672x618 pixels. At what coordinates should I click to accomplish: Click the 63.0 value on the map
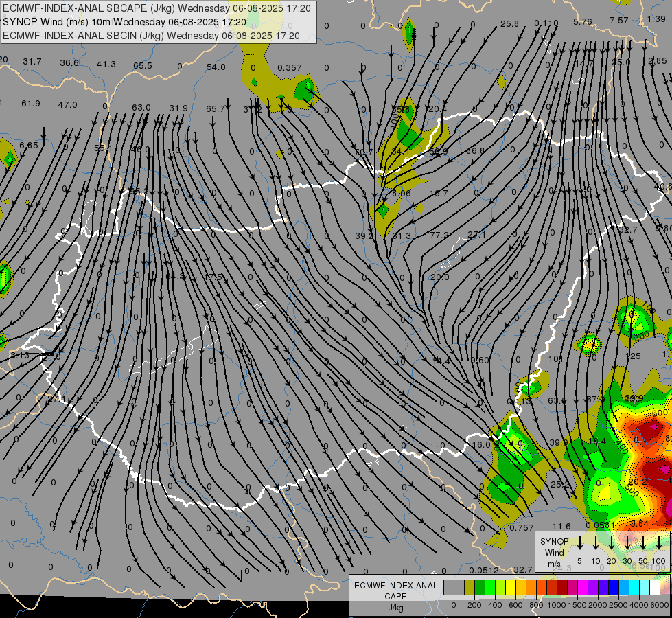pyautogui.click(x=141, y=107)
